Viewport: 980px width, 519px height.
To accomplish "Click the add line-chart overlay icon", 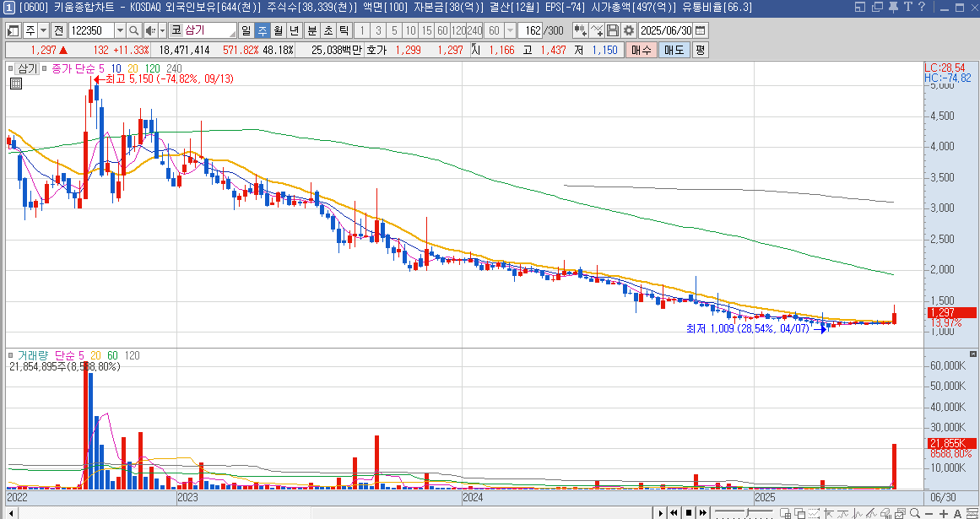I will click(x=597, y=30).
